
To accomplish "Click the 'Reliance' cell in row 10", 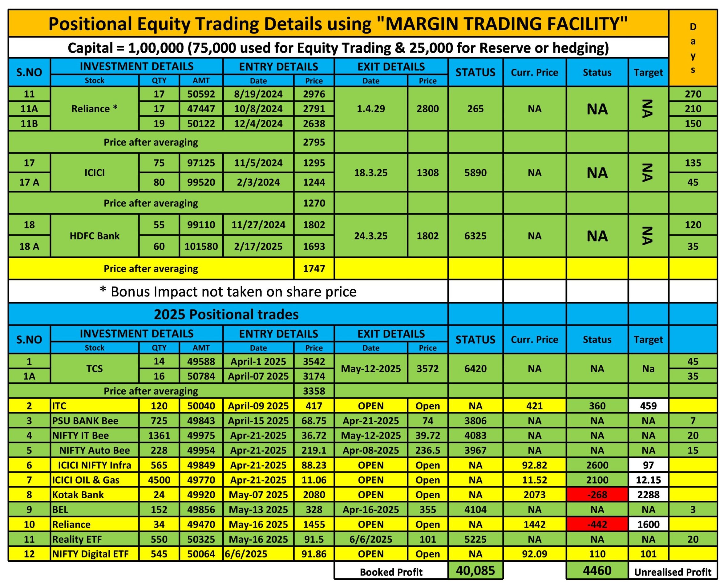I will (94, 525).
